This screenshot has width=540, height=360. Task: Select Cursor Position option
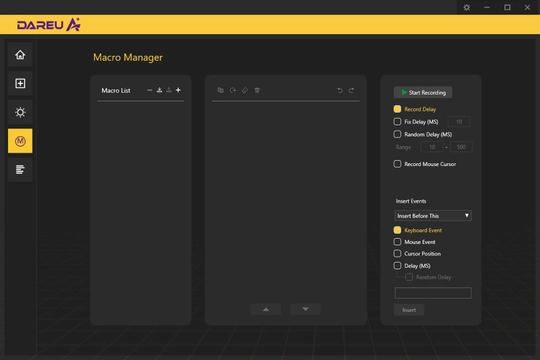[397, 254]
